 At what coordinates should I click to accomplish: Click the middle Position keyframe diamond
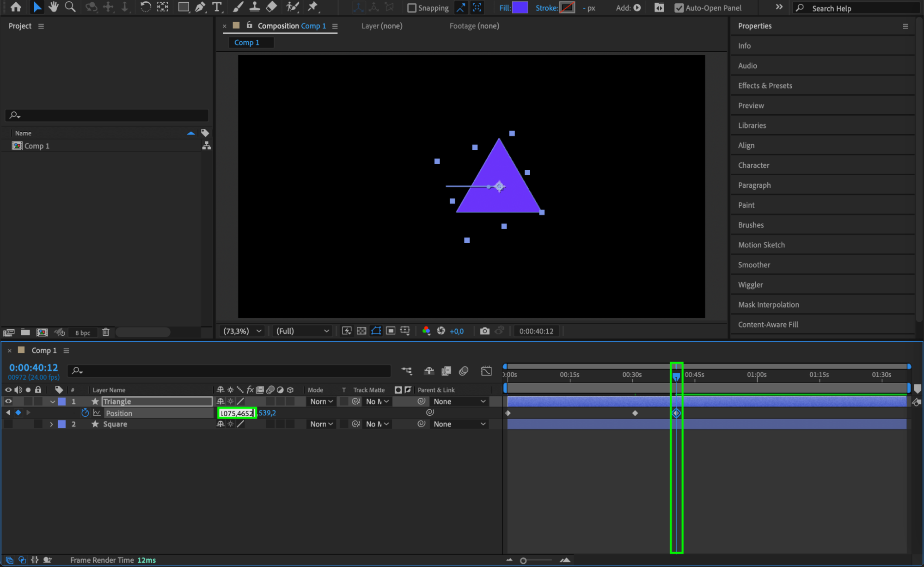(635, 413)
